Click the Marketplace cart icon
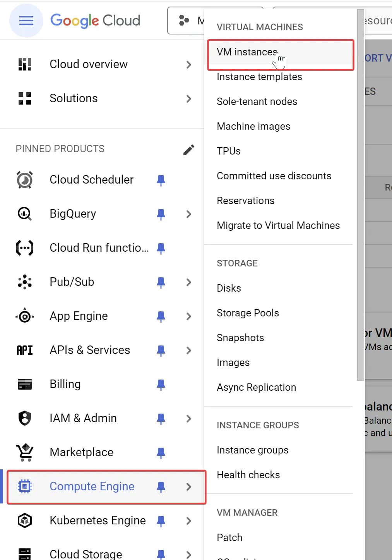This screenshot has width=392, height=560. 25,452
